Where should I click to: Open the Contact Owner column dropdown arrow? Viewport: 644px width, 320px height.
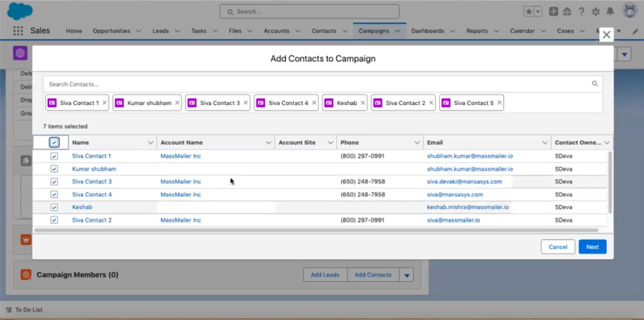click(x=607, y=143)
